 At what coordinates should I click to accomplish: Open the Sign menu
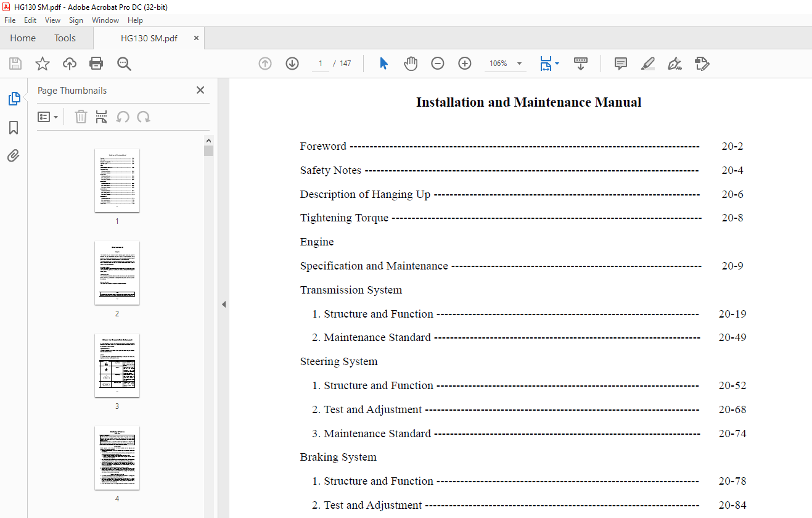pyautogui.click(x=76, y=20)
